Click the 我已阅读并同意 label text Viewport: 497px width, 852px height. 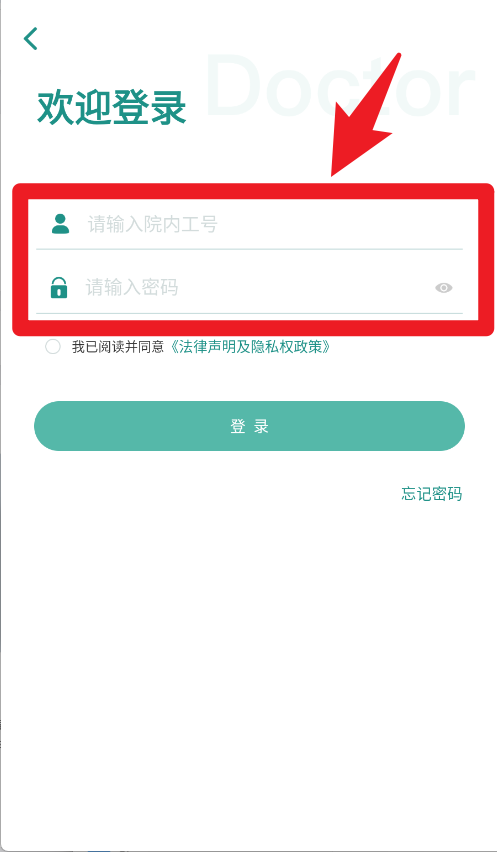coord(118,347)
